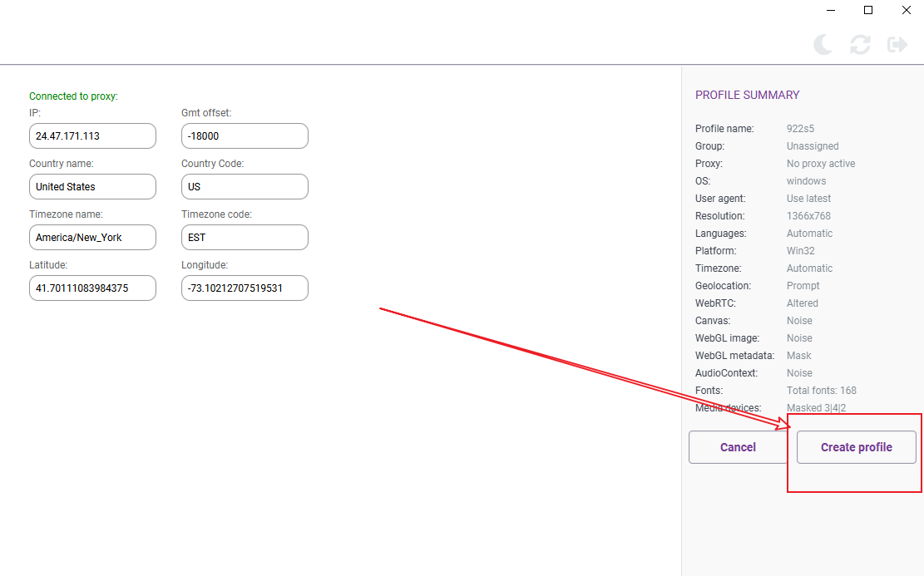The width and height of the screenshot is (924, 576).
Task: Click the Longitude value field
Action: pos(245,288)
